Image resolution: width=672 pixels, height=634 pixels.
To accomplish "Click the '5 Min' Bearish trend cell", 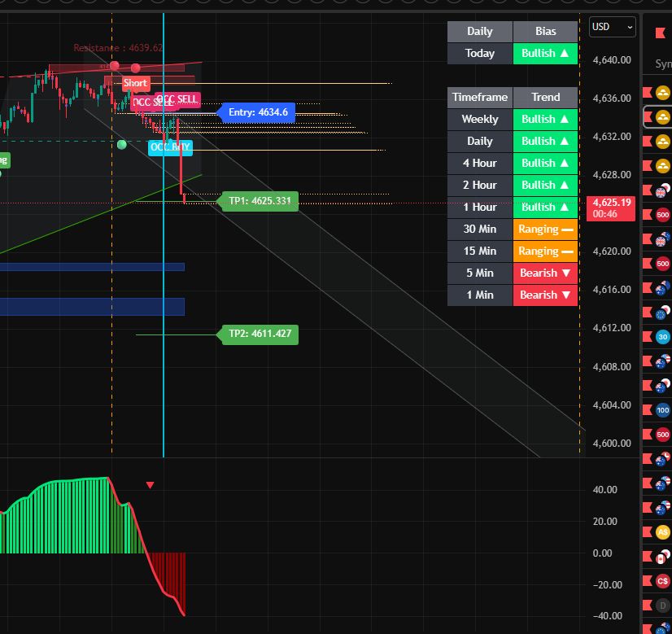I will (x=545, y=273).
